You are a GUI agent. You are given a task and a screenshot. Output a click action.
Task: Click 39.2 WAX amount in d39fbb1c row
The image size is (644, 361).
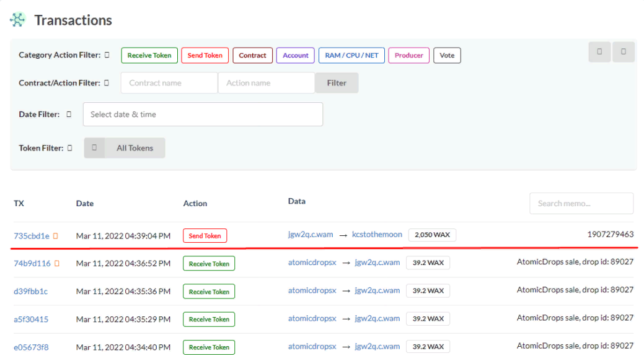[428, 290]
